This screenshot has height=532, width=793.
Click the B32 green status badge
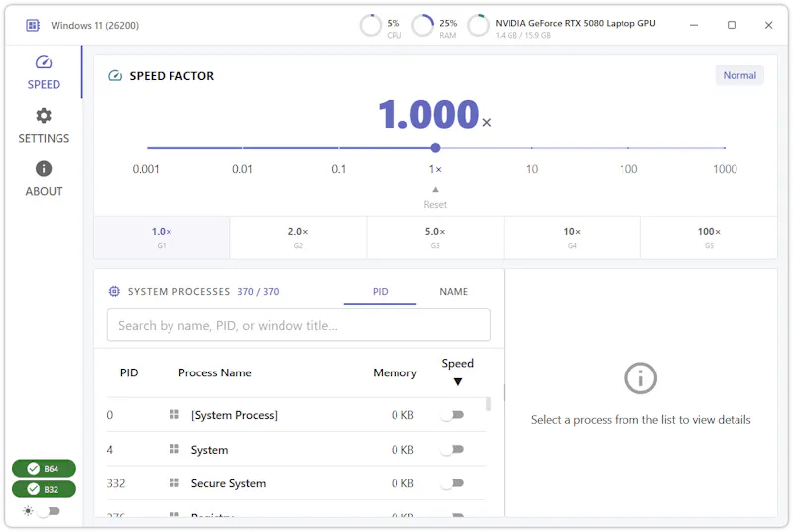point(44,489)
